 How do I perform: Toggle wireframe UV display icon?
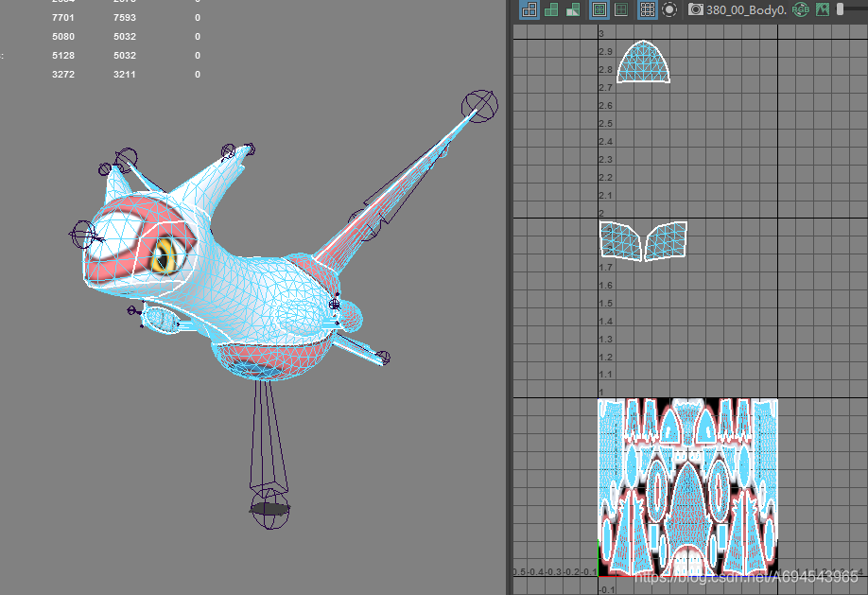point(529,9)
